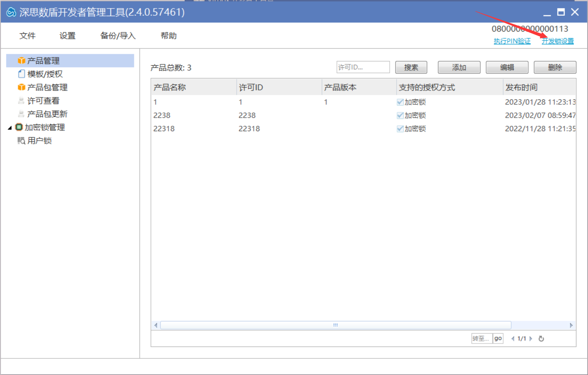
Task: Open the 帮助 menu
Action: pyautogui.click(x=168, y=36)
